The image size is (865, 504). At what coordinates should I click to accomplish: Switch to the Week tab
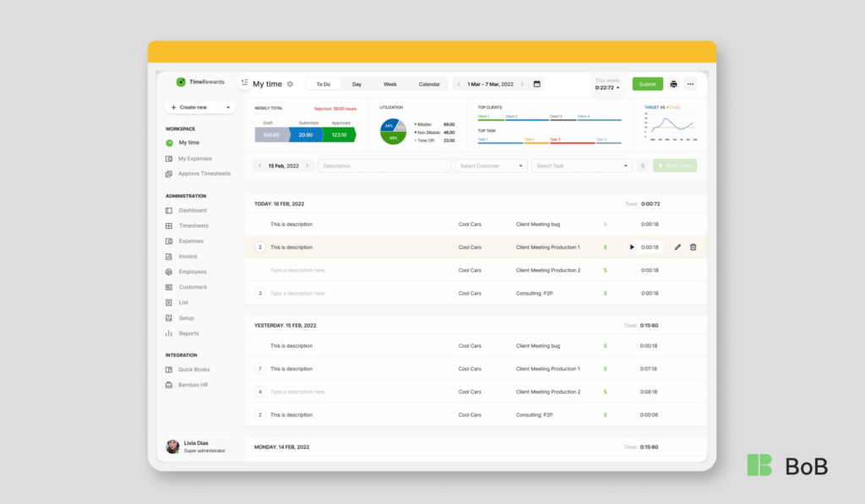coord(389,84)
